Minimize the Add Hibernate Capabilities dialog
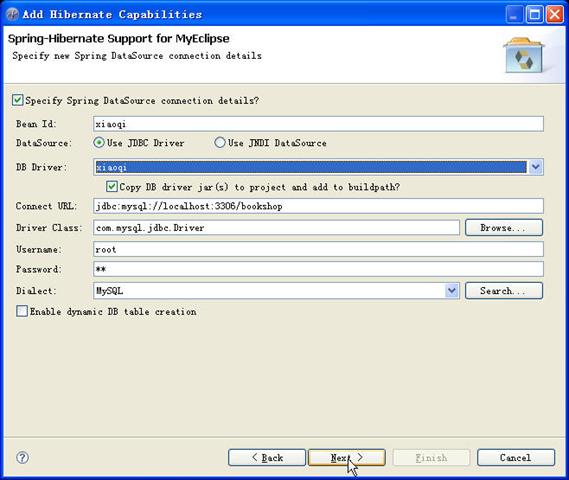The height and width of the screenshot is (480, 569). click(514, 15)
